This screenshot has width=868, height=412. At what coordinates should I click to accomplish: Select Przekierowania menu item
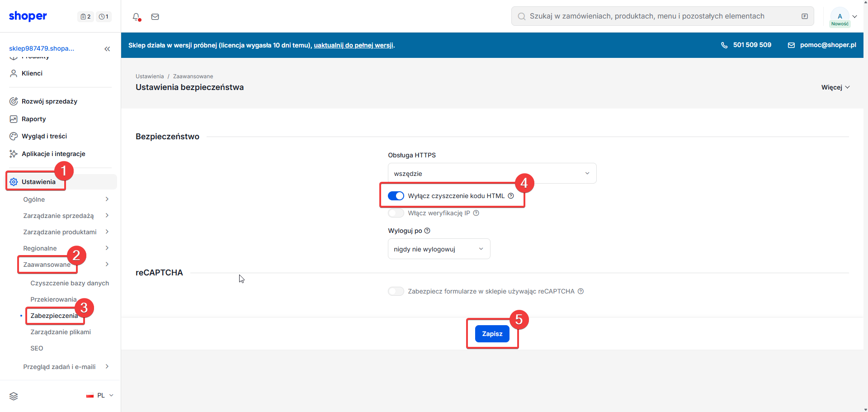point(53,299)
